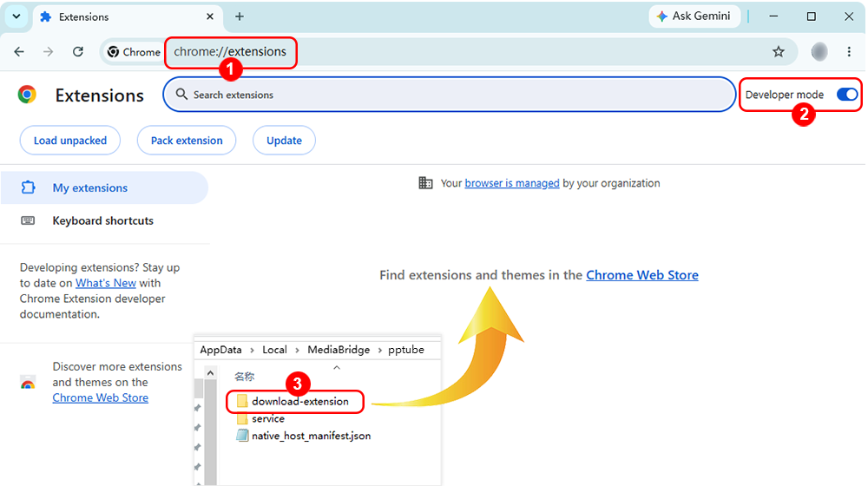Click the Chrome site info chip
Viewport: 868px width, 486px height.
pos(134,52)
